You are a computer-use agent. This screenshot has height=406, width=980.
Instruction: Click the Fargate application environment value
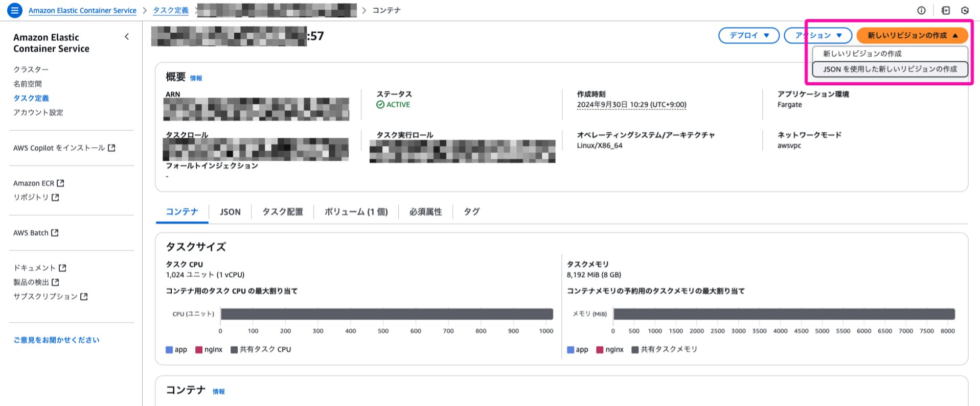[790, 105]
